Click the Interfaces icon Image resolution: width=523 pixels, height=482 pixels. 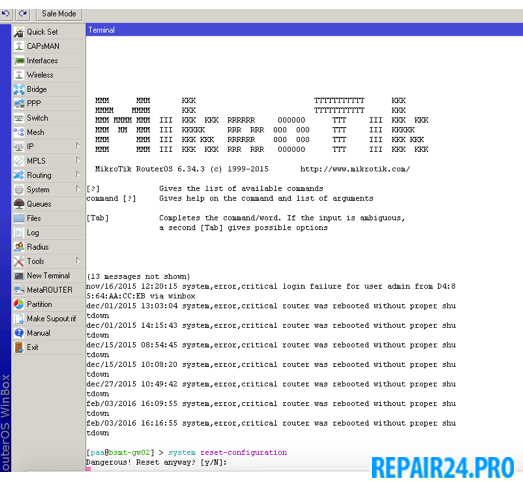[19, 61]
